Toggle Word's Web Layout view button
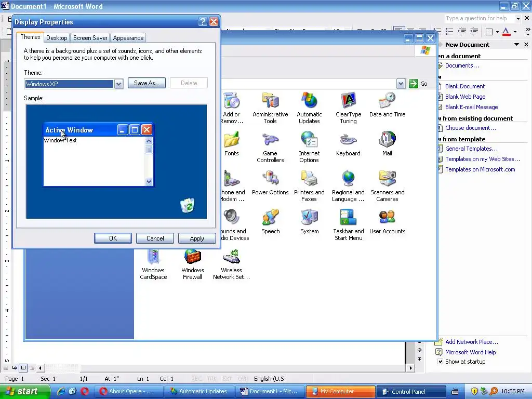Image resolution: width=532 pixels, height=399 pixels. [x=15, y=367]
